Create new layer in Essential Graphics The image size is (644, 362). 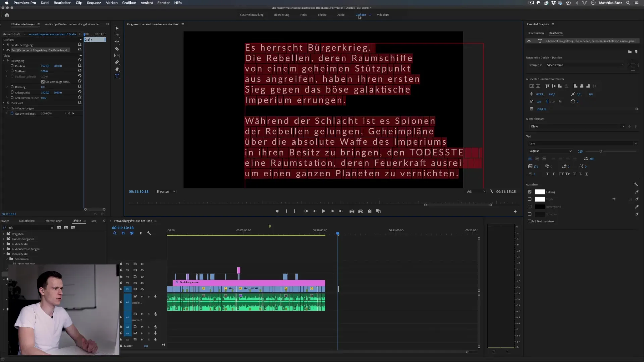coord(636,52)
